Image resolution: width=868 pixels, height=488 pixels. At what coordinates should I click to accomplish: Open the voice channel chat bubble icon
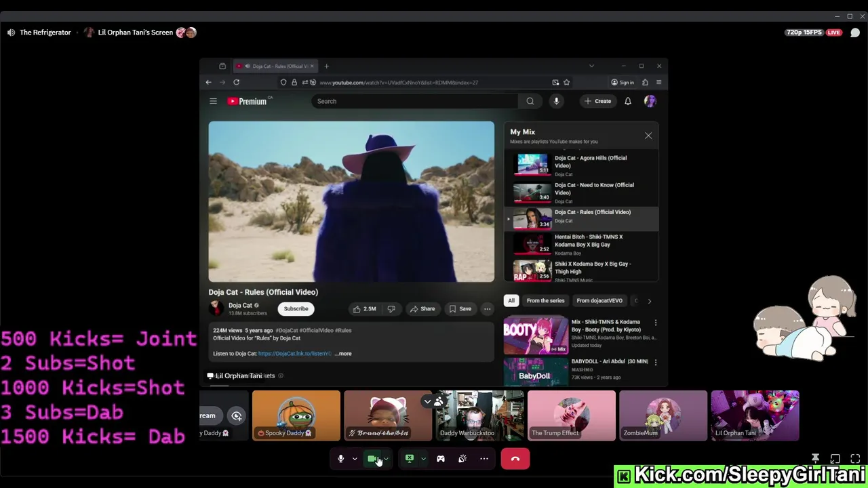[x=855, y=33]
